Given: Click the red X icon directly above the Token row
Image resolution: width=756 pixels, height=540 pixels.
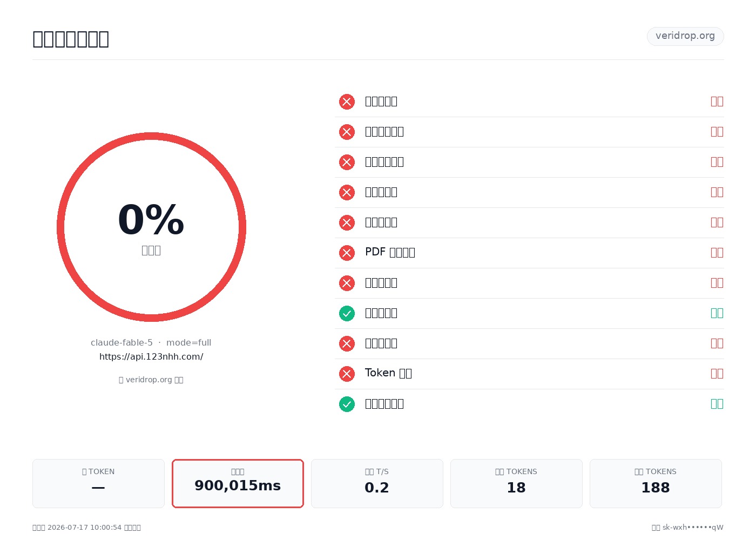Looking at the screenshot, I should 347,343.
